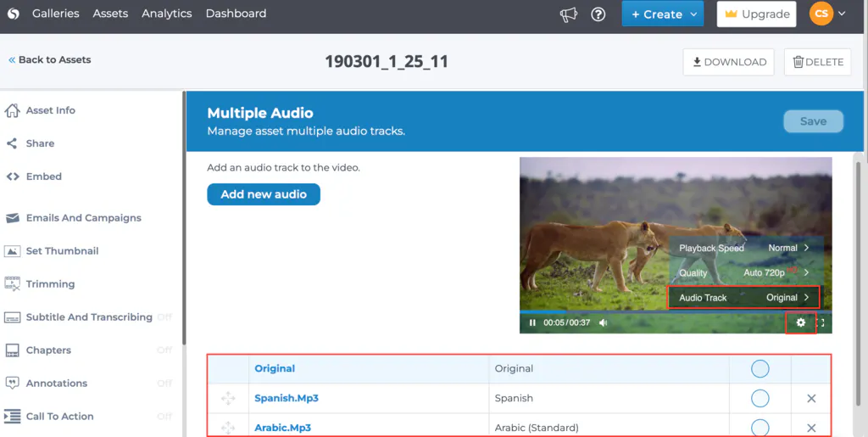Expand user account menu chevron
This screenshot has width=868, height=437.
coord(842,14)
